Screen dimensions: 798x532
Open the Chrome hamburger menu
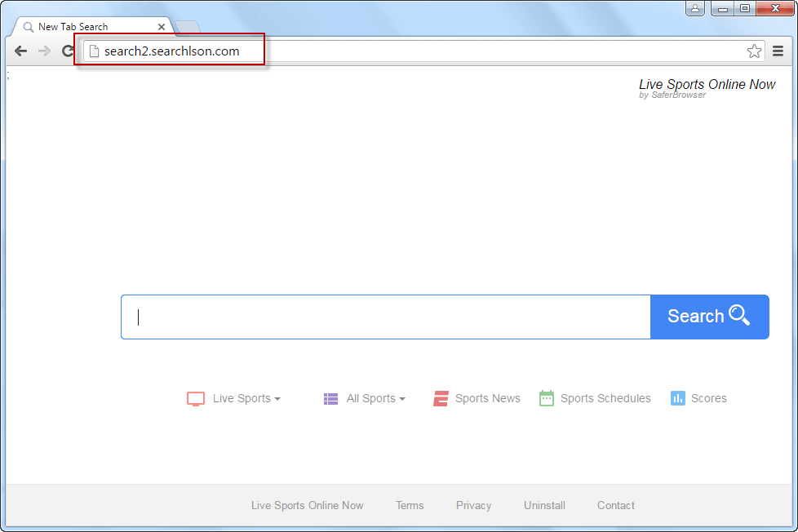pyautogui.click(x=778, y=51)
